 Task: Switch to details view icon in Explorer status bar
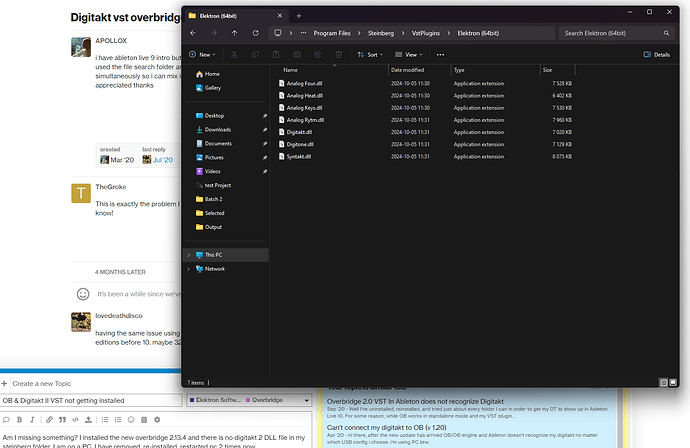pos(664,382)
